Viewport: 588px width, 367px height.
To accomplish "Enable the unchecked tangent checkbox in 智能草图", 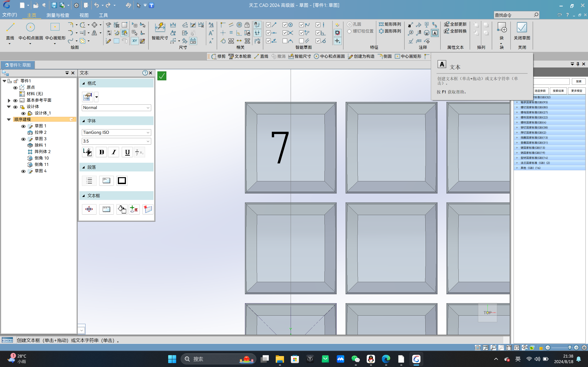I will pos(285,41).
